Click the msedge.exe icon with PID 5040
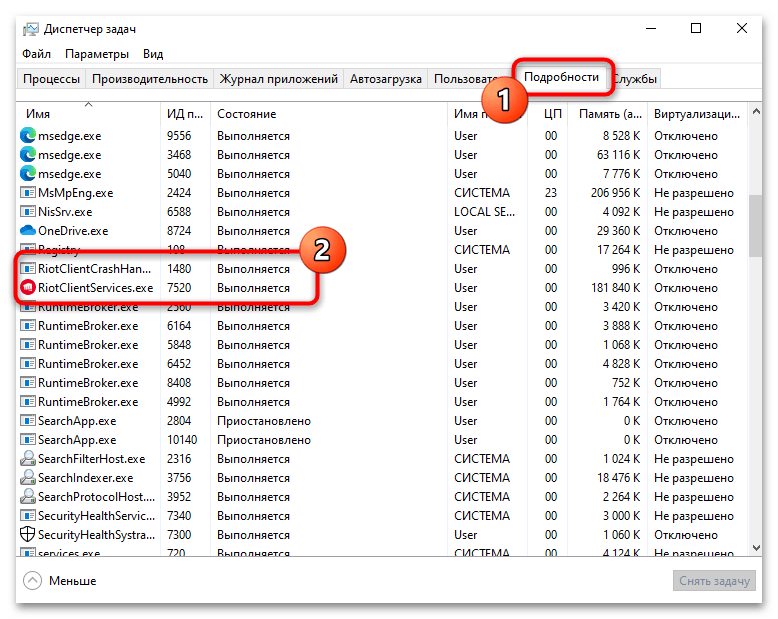 [28, 174]
